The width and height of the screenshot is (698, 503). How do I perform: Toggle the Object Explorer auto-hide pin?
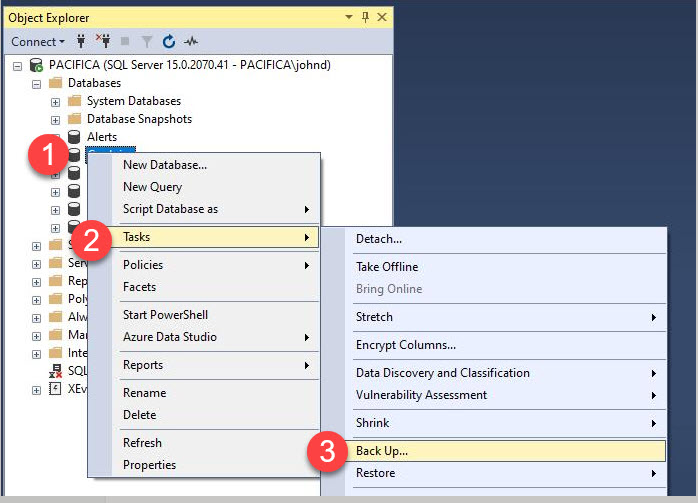pos(365,17)
